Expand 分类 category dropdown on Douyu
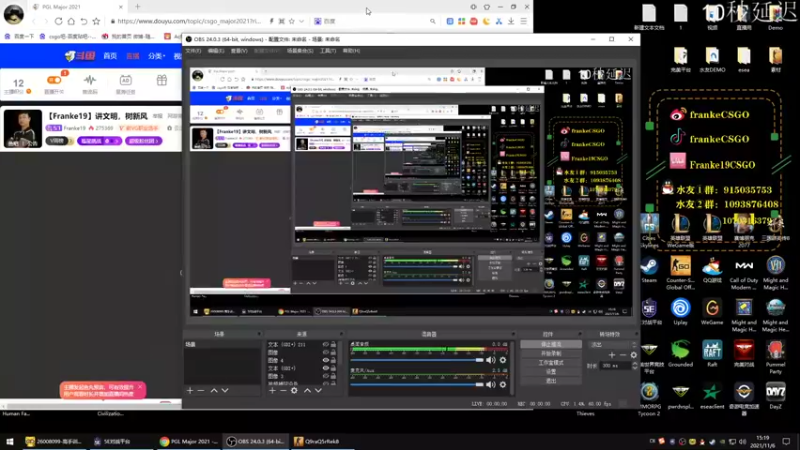The height and width of the screenshot is (450, 800). tap(157, 56)
